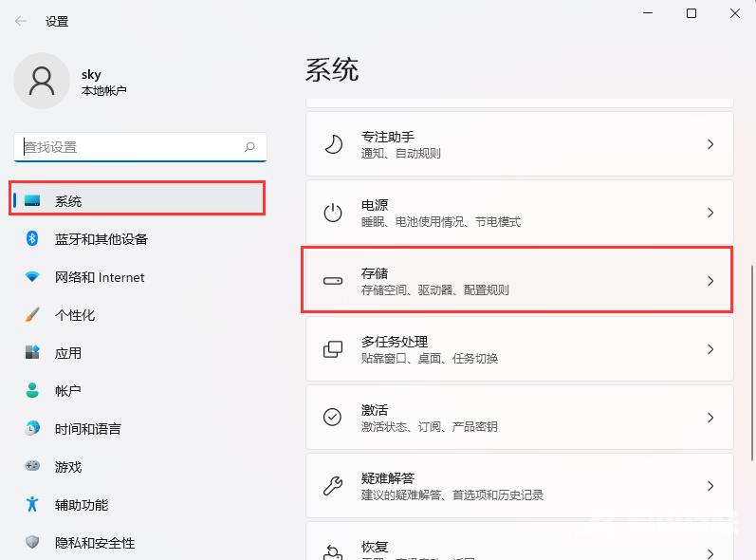
Task: Open 辅助功能 settings page
Action: coord(138,505)
